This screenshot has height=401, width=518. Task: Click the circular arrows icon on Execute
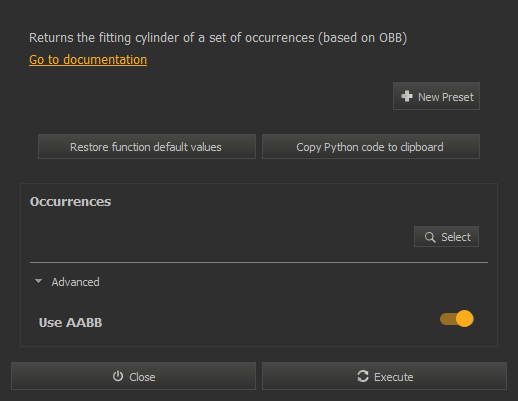coord(363,376)
